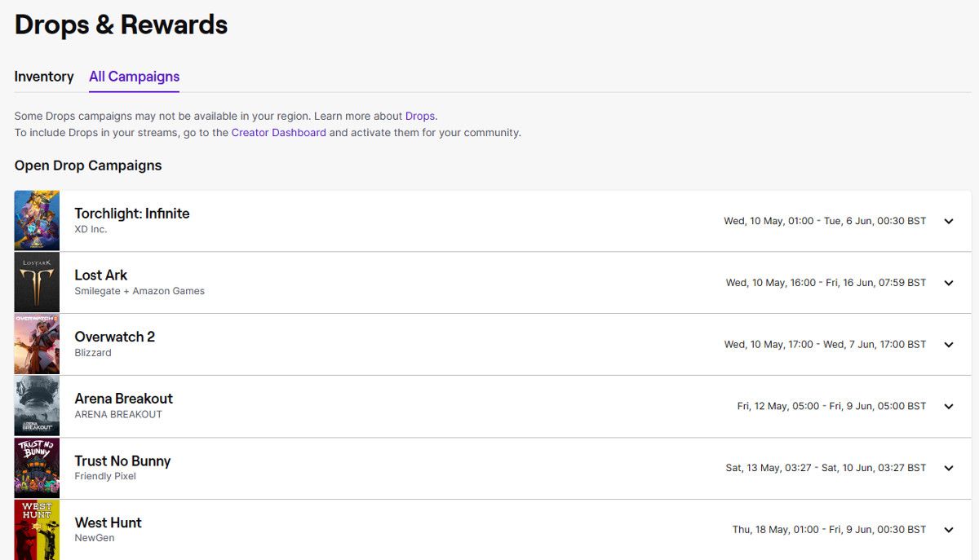Screen dimensions: 979x560
Task: Click the Lost Ark campaign title
Action: point(101,276)
